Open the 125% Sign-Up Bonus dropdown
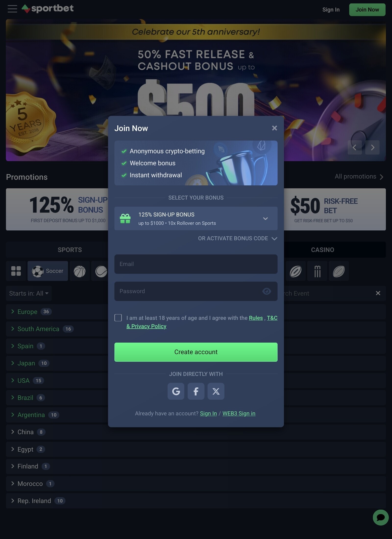Image resolution: width=392 pixels, height=539 pixels. point(196,218)
